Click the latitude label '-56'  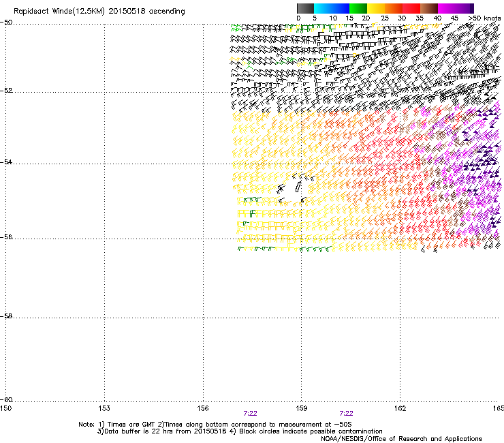[x=6, y=236]
